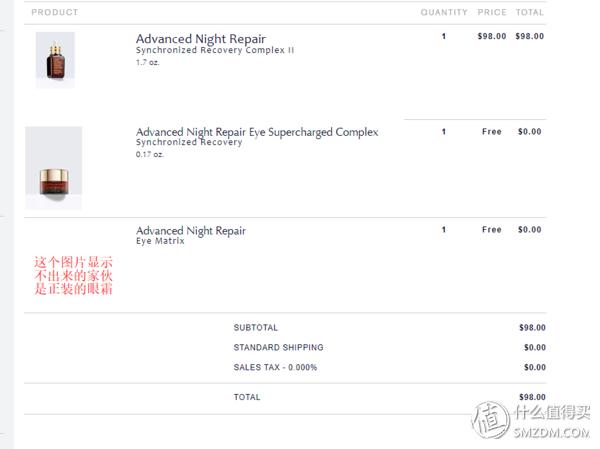Click the final TOTAL $98.00 amount

(x=532, y=397)
